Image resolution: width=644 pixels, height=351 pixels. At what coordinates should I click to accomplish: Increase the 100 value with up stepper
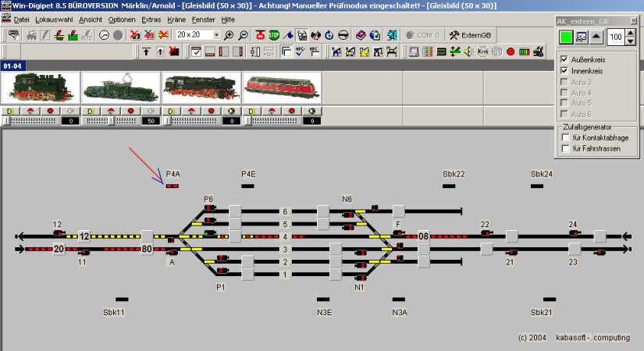click(631, 33)
